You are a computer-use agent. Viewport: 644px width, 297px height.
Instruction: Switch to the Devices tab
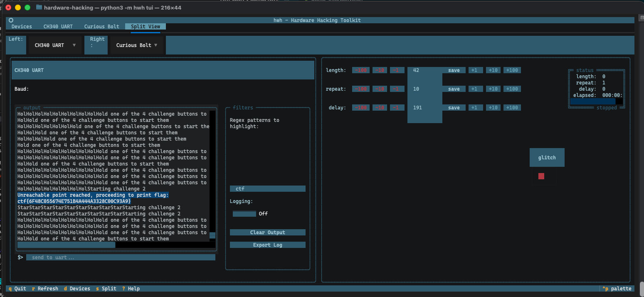[x=22, y=27]
